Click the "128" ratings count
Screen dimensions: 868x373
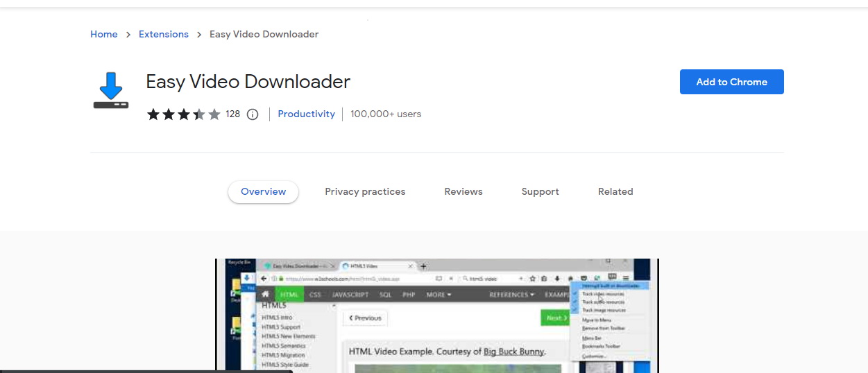coord(232,114)
